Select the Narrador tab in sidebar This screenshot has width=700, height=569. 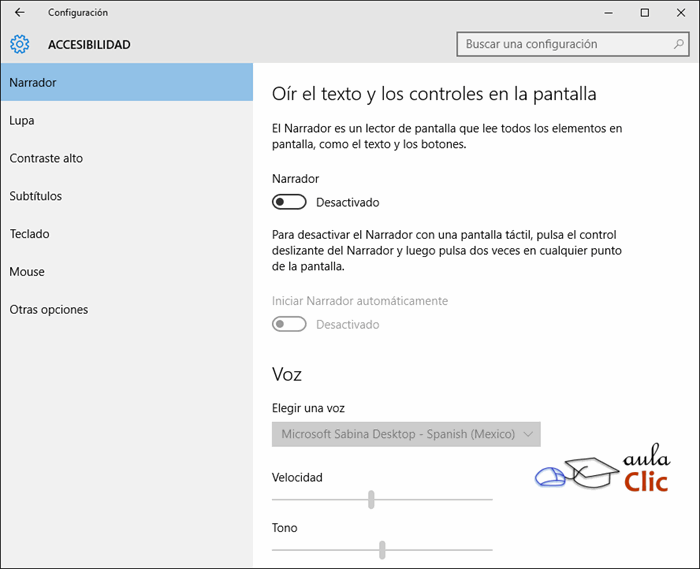click(x=126, y=82)
